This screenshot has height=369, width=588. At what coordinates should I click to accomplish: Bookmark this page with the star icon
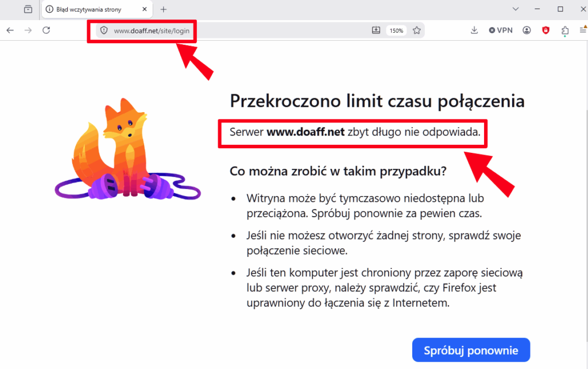click(417, 30)
